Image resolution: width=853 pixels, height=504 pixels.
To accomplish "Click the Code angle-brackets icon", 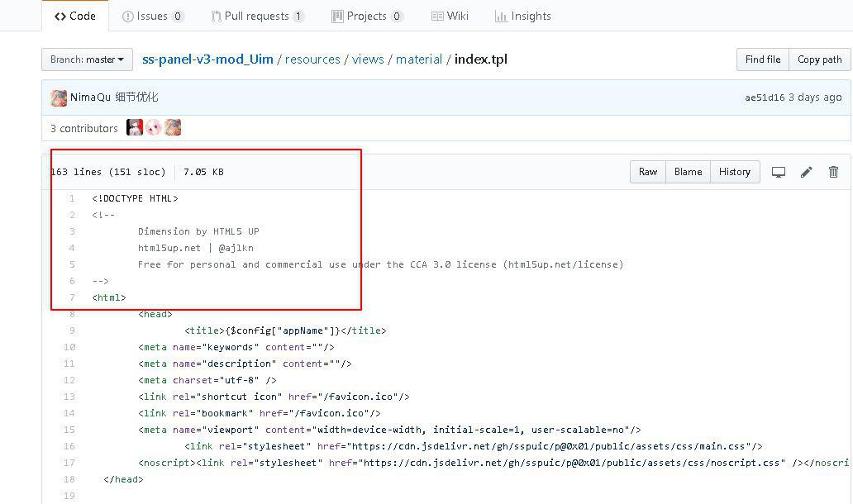I will 60,15.
